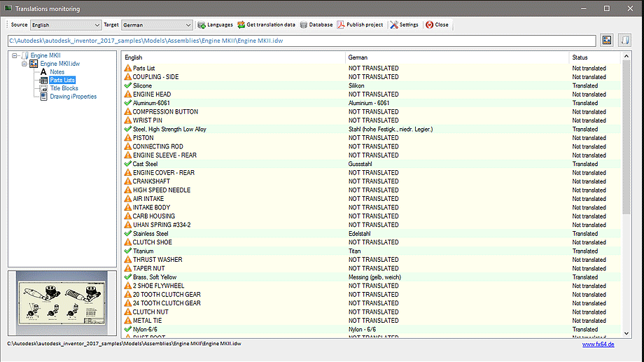Screen dimensions: 644x362
Task: Click the warning icon beside TAPER NUT
Action: pos(128,268)
